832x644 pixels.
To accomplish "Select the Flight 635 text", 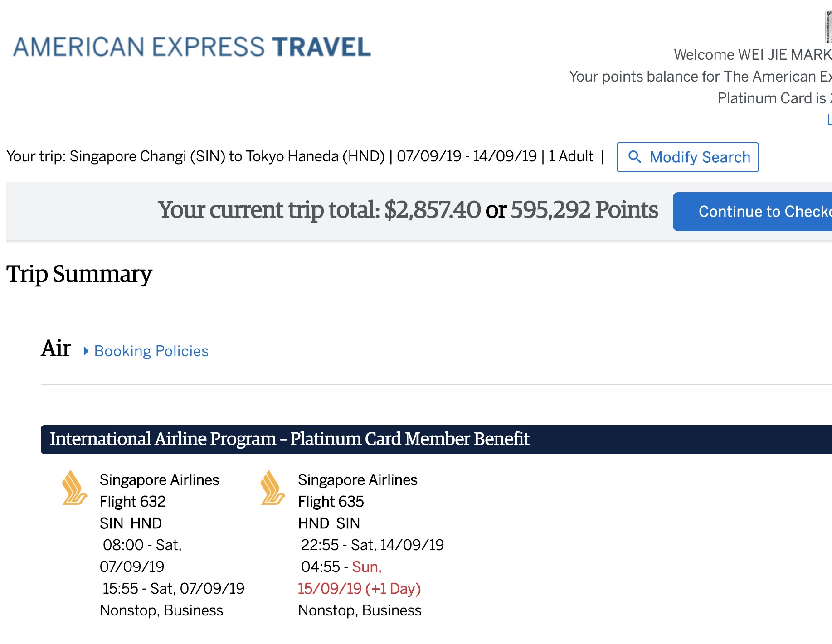I will 331,502.
